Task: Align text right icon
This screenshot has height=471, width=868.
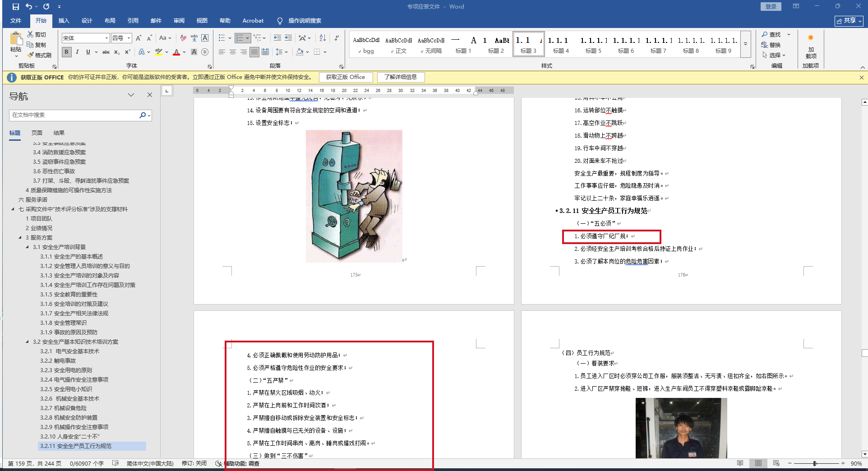Action: coord(244,52)
